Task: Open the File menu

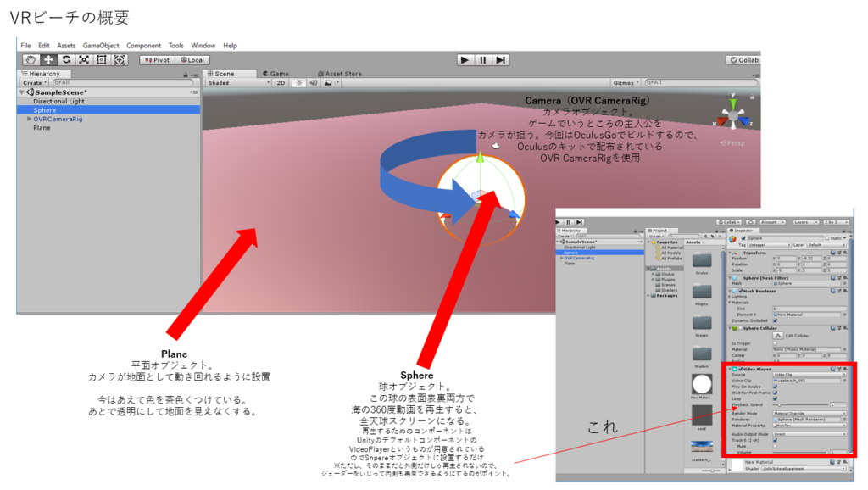Action: 26,46
